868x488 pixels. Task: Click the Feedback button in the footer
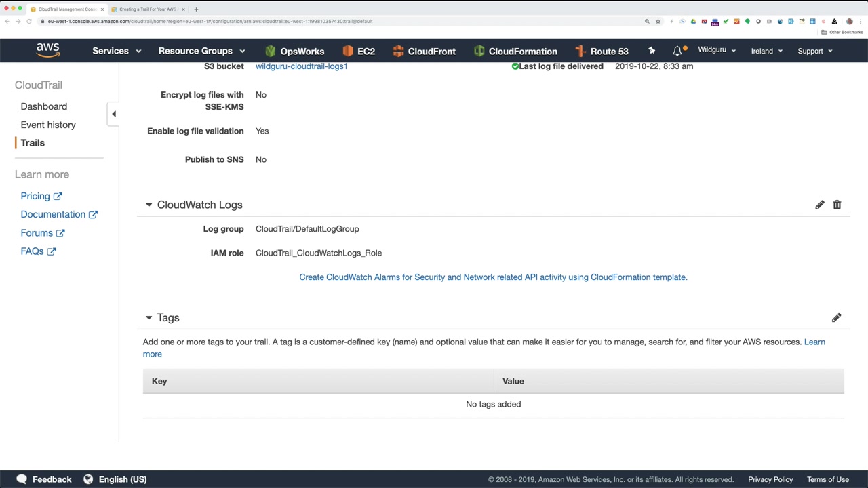[44, 479]
